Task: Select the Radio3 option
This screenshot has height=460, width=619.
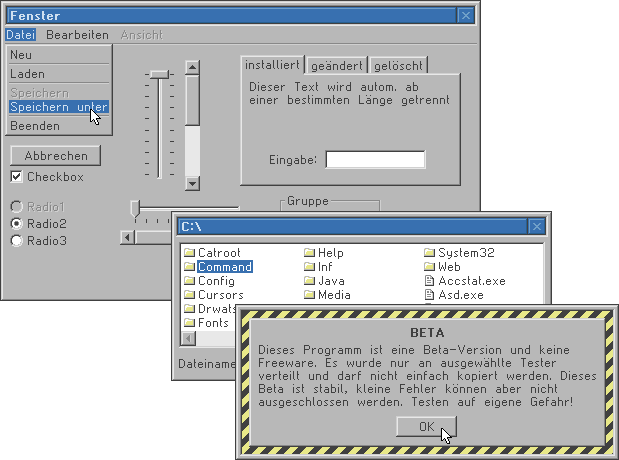Action: point(17,241)
